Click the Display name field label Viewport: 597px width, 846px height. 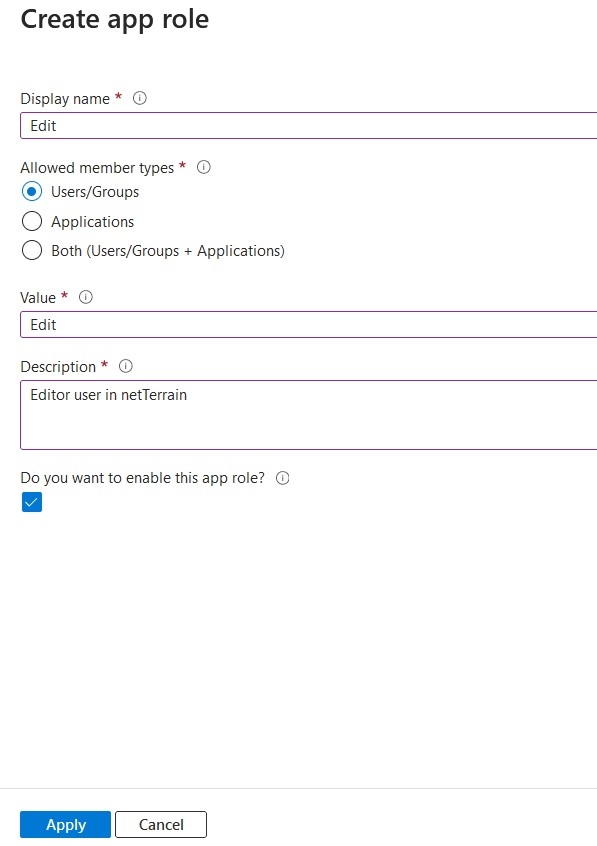[65, 99]
